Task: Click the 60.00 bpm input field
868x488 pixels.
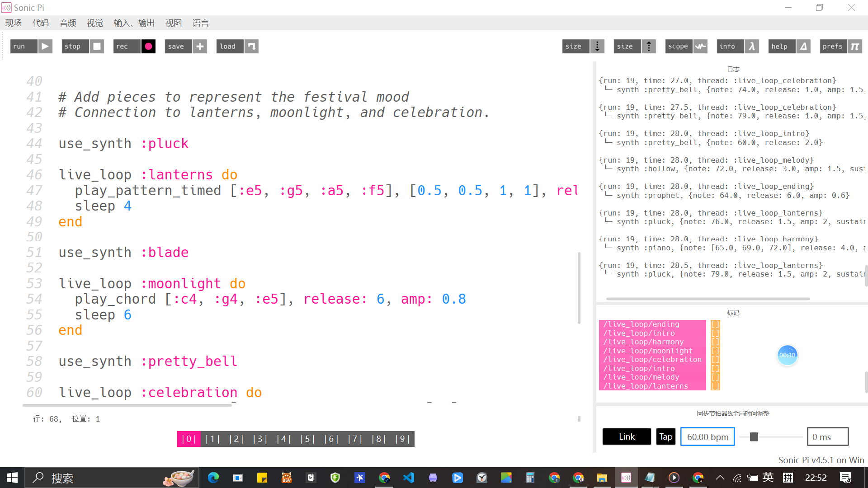Action: pyautogui.click(x=708, y=436)
